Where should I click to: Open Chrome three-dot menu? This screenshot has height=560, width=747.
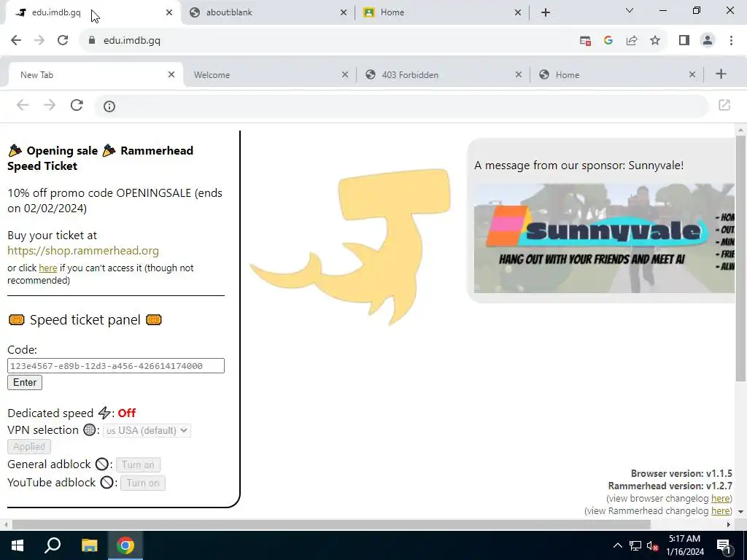coord(731,41)
